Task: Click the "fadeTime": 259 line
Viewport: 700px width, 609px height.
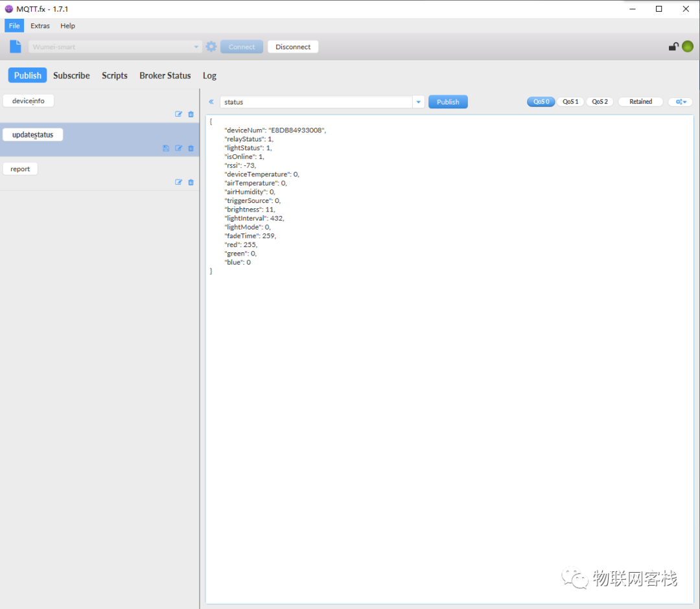Action: 250,236
